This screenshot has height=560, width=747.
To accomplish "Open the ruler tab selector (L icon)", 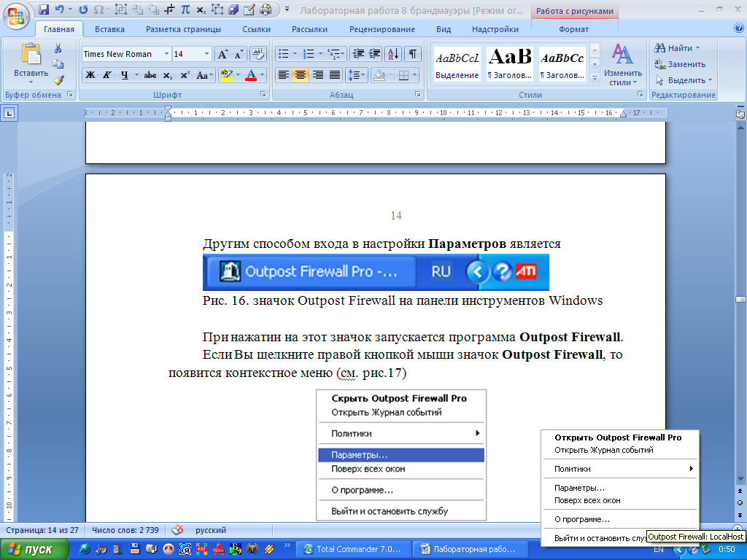I will pos(9,113).
